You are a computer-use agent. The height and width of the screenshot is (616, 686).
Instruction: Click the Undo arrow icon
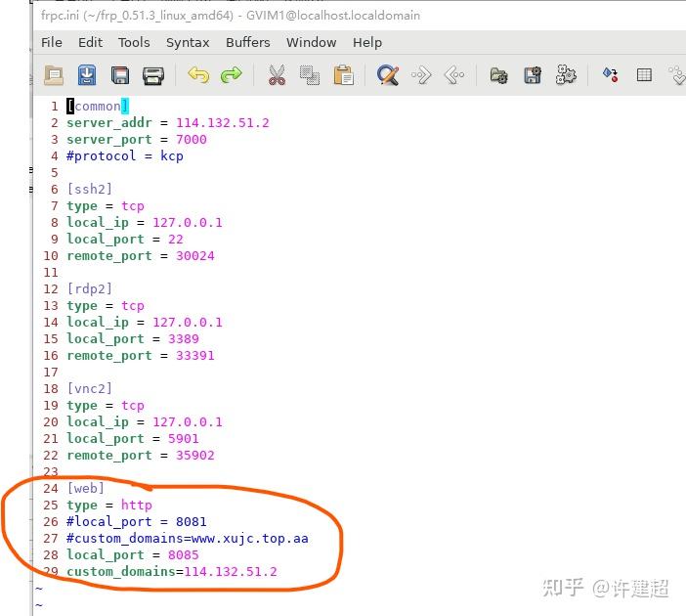[x=198, y=75]
